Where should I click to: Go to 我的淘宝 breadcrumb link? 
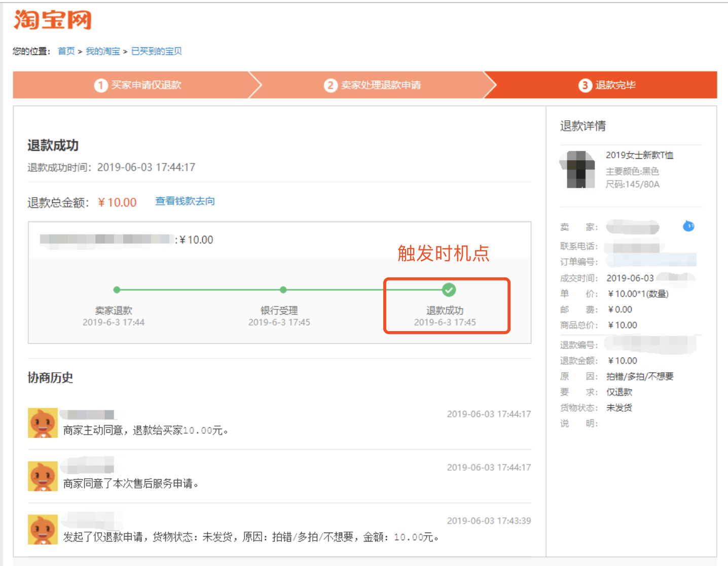(102, 51)
